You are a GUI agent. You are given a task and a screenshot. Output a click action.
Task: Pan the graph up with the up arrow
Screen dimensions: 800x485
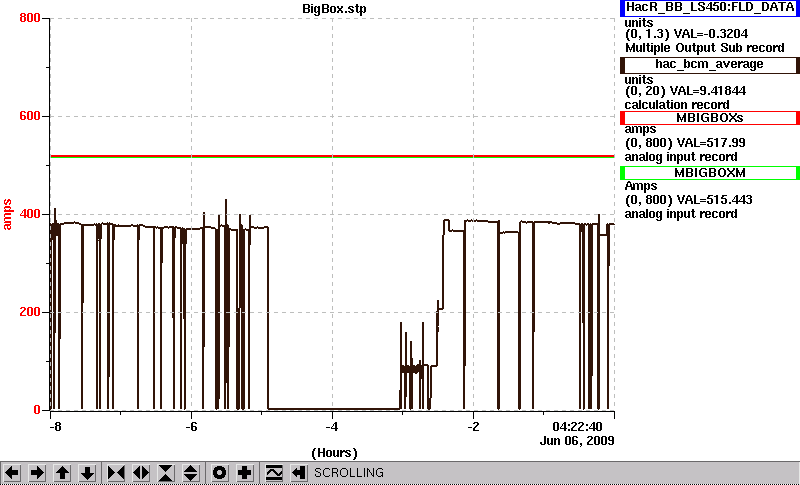[62, 473]
